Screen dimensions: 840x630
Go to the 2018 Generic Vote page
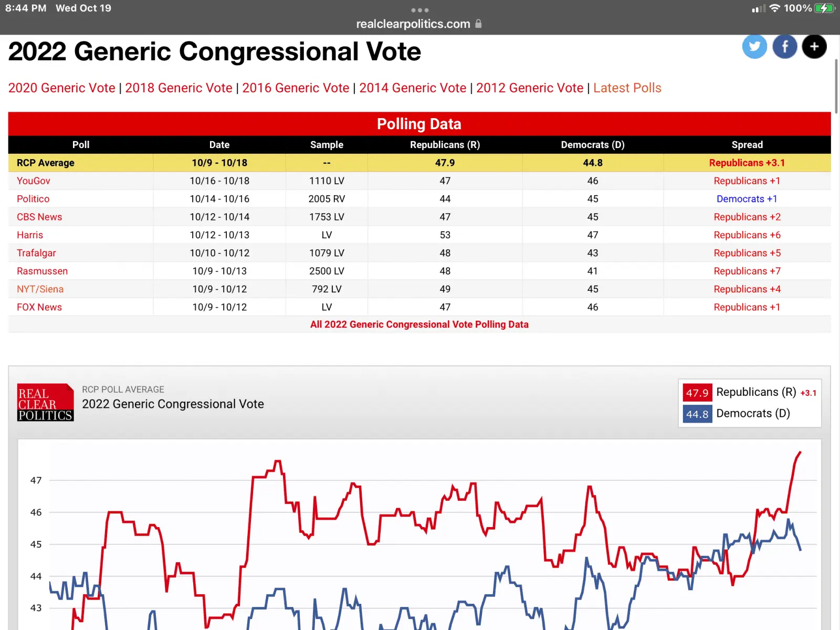point(178,88)
